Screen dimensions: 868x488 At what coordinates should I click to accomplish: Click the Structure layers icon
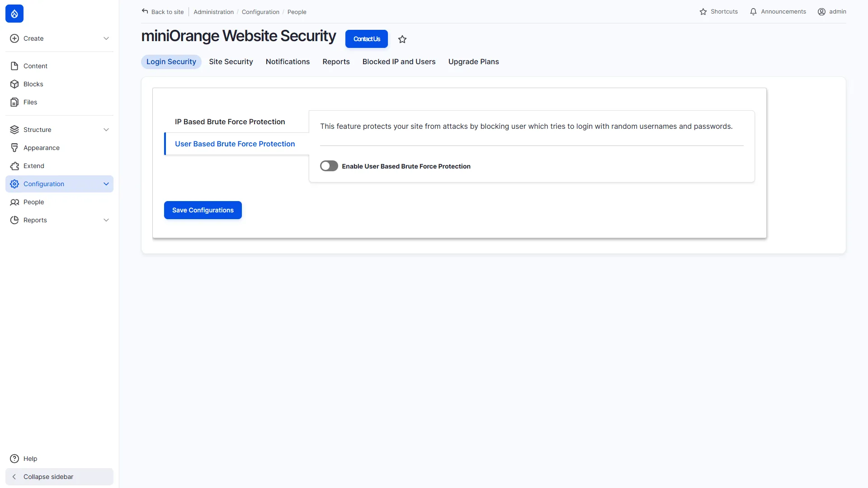[x=14, y=130]
